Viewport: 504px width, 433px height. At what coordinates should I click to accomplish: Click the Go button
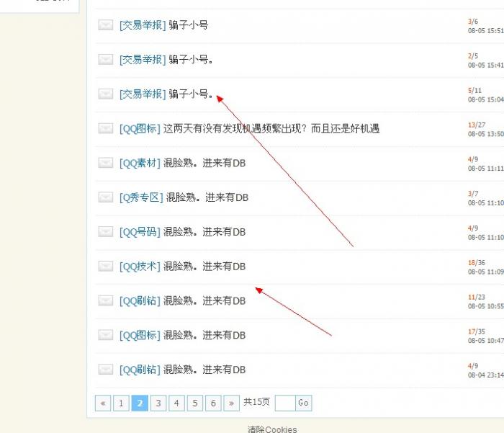click(x=303, y=403)
